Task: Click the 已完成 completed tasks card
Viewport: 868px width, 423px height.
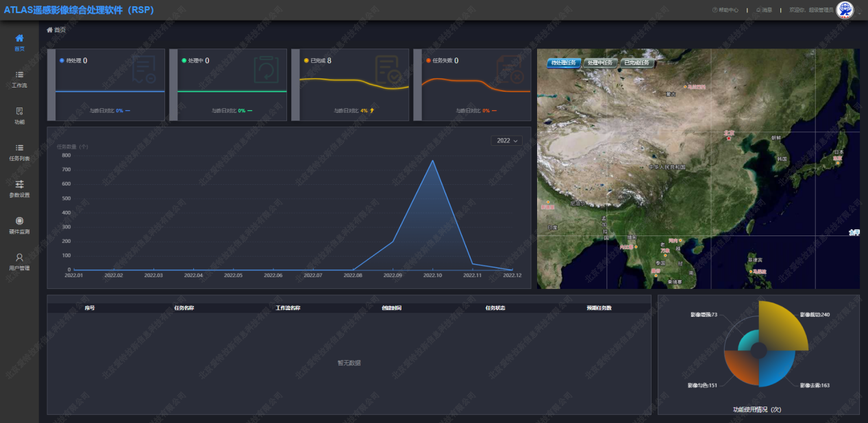Action: click(350, 84)
